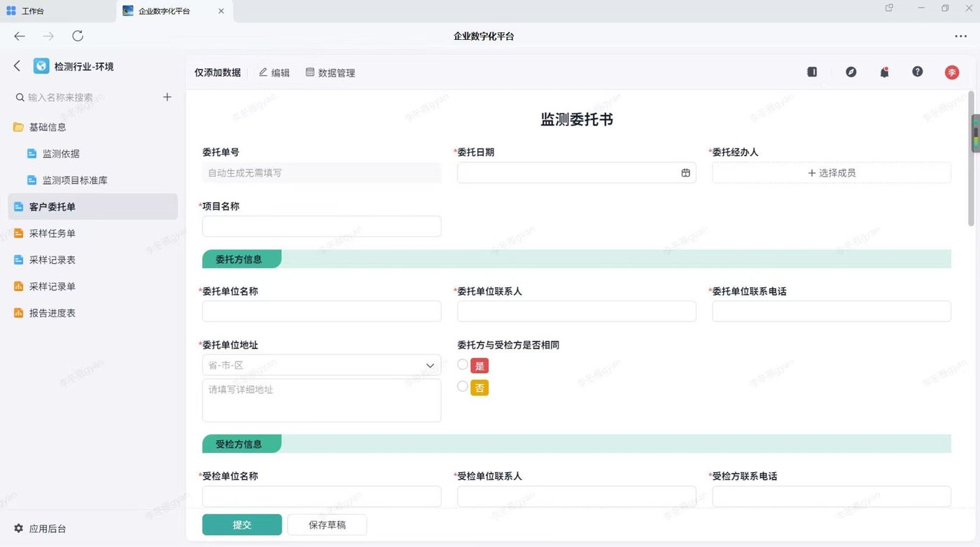
Task: Click the vertical scrollbar of the form
Action: pyautogui.click(x=971, y=159)
